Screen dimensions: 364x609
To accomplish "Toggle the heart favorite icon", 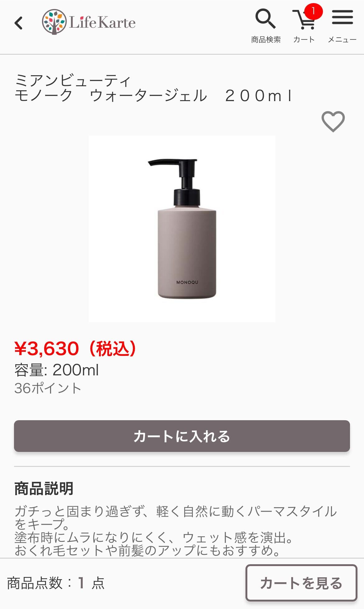I will point(333,121).
